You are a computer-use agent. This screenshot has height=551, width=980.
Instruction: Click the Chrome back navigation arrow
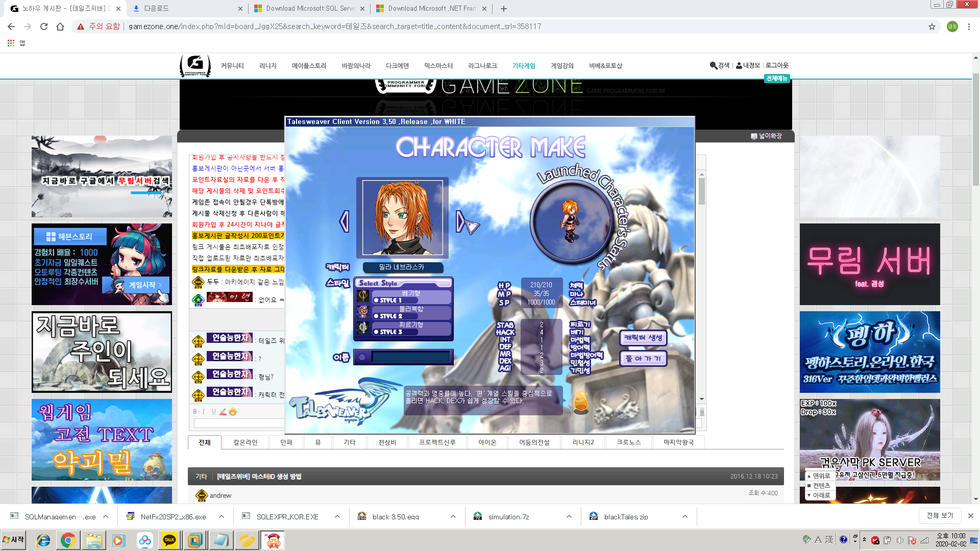click(11, 27)
